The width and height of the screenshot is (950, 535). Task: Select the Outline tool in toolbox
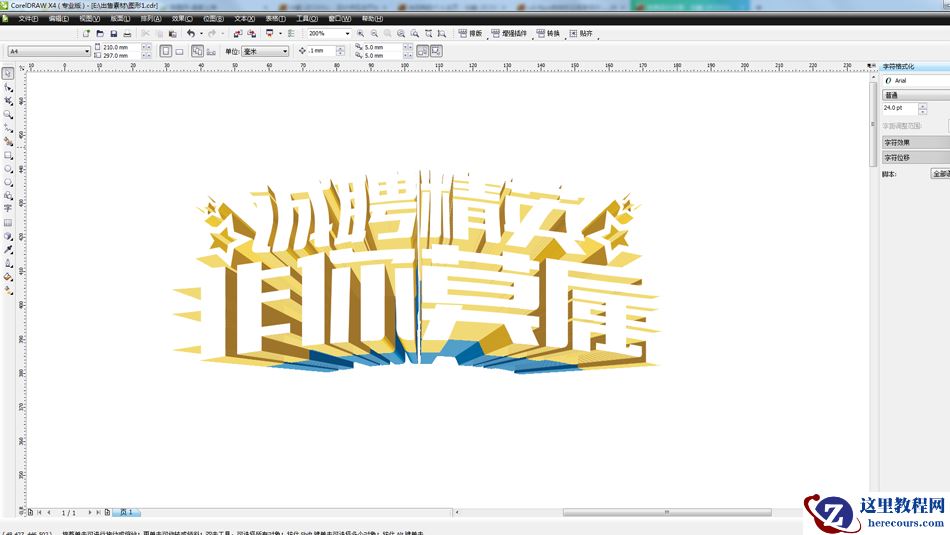8,263
